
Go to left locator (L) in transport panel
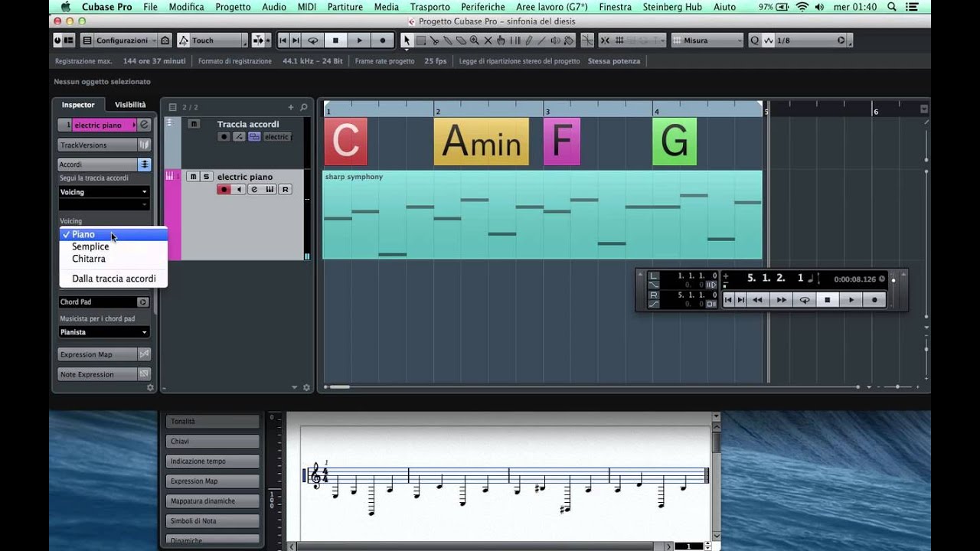[654, 275]
